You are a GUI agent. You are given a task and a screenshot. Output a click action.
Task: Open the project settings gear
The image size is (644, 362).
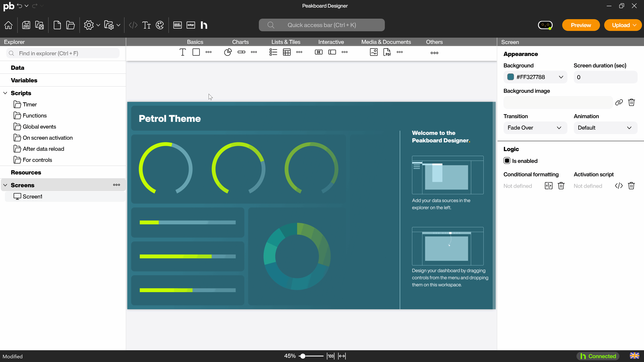[x=89, y=25]
